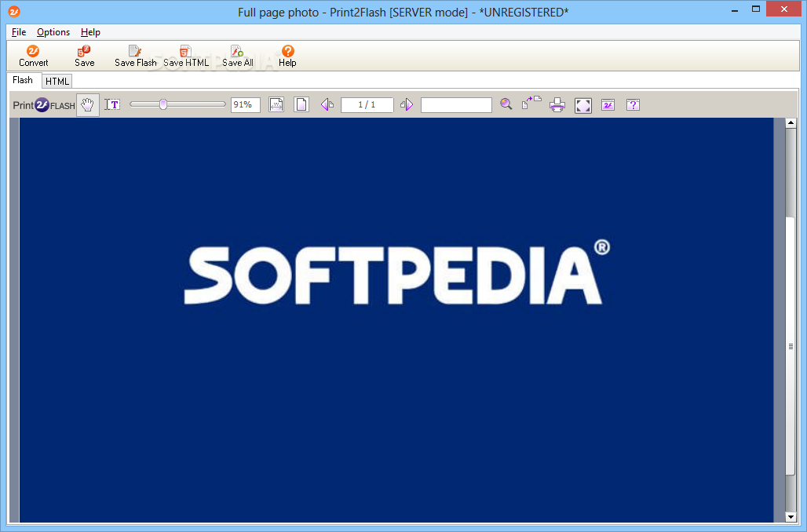Open the viewer help question mark icon
The width and height of the screenshot is (807, 532).
pos(633,105)
